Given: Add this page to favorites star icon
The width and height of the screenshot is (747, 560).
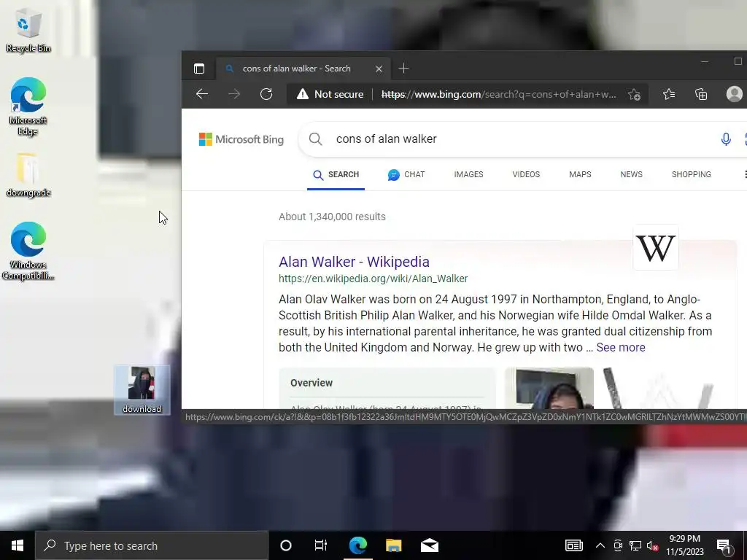Looking at the screenshot, I should point(634,94).
